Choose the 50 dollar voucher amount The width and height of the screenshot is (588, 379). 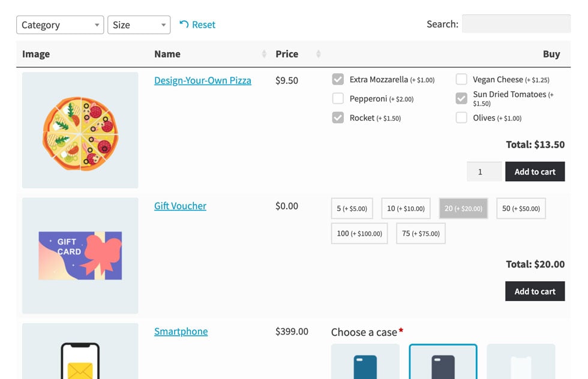[x=521, y=208]
